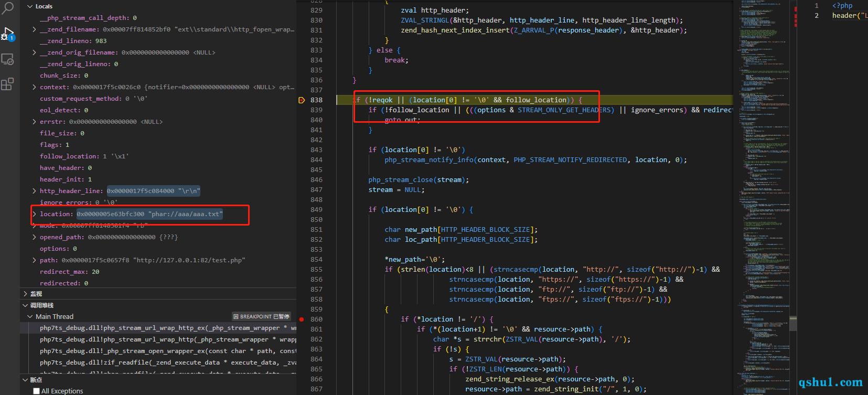Viewport: 868px width, 395px height.
Task: Click line number 843 in gutter
Action: coord(316,150)
